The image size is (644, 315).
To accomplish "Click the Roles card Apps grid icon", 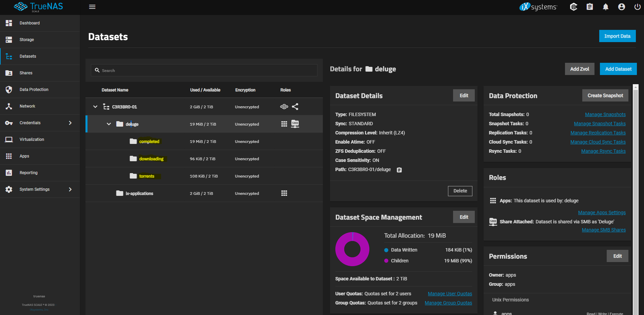I will point(493,201).
